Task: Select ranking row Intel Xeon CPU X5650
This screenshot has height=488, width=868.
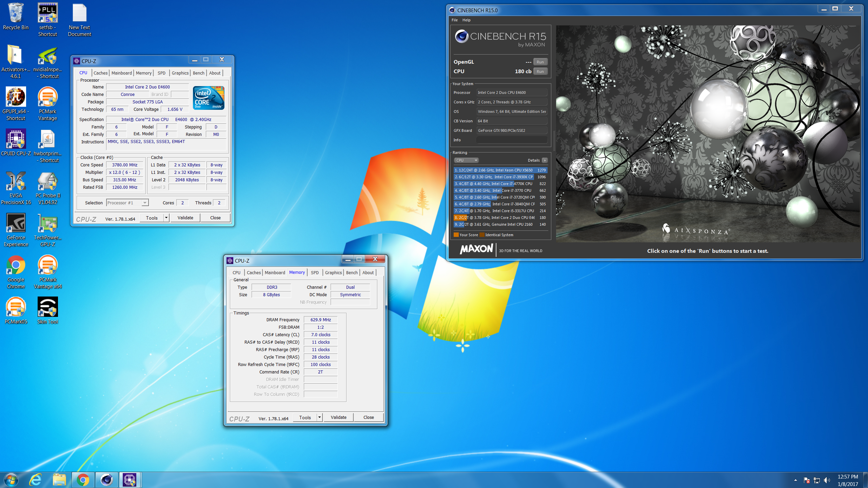Action: pyautogui.click(x=500, y=170)
